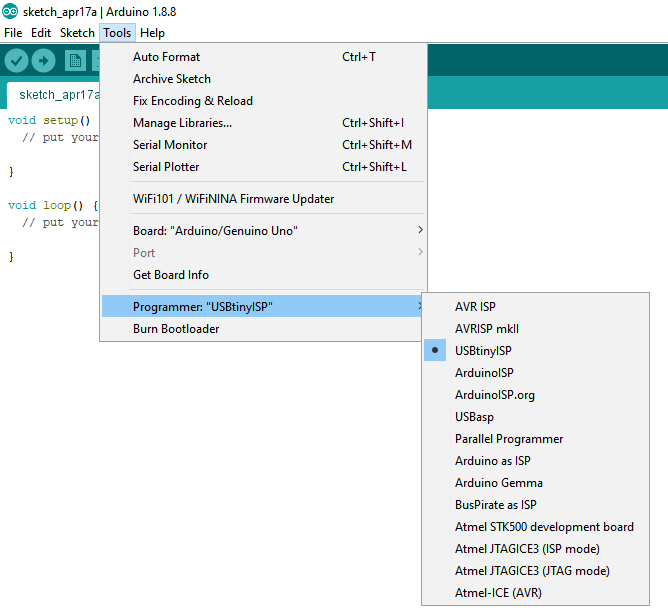
Task: Select Atmel STK500 development board
Action: tap(536, 527)
